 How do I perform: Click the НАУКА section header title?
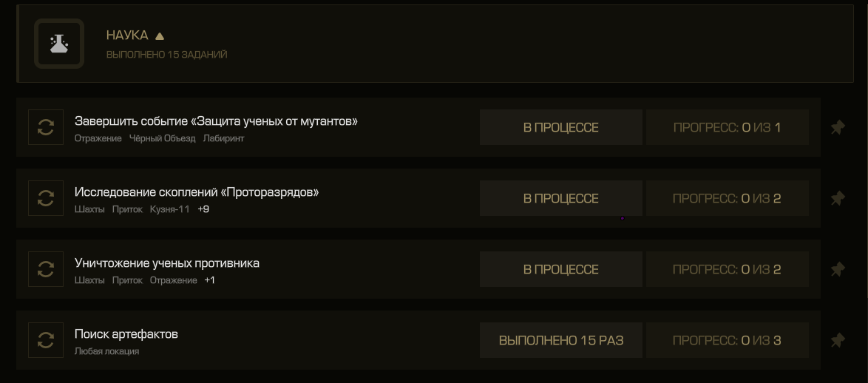pos(127,35)
